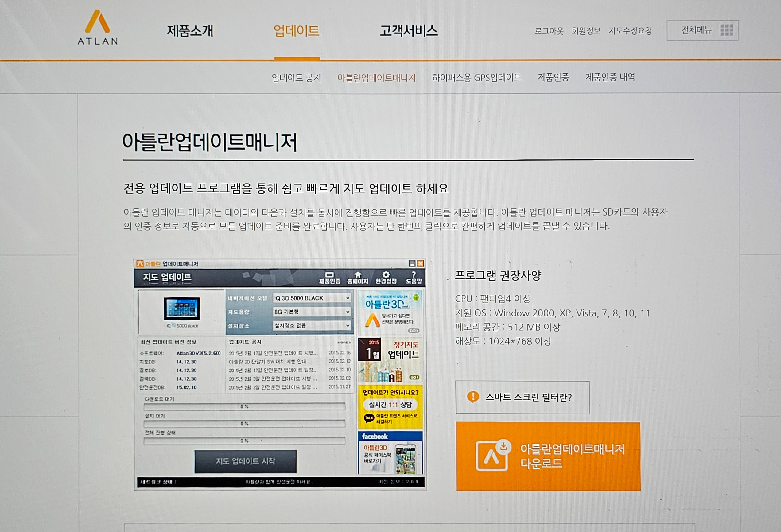Image resolution: width=781 pixels, height=532 pixels.
Task: Click the 안전운전DB version 15.02.10
Action: [187, 387]
